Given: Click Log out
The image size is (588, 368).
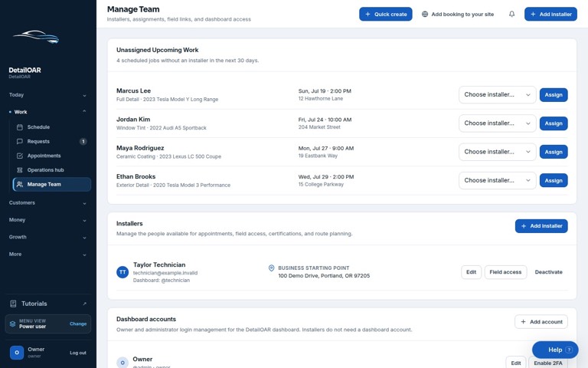Looking at the screenshot, I should tap(78, 353).
